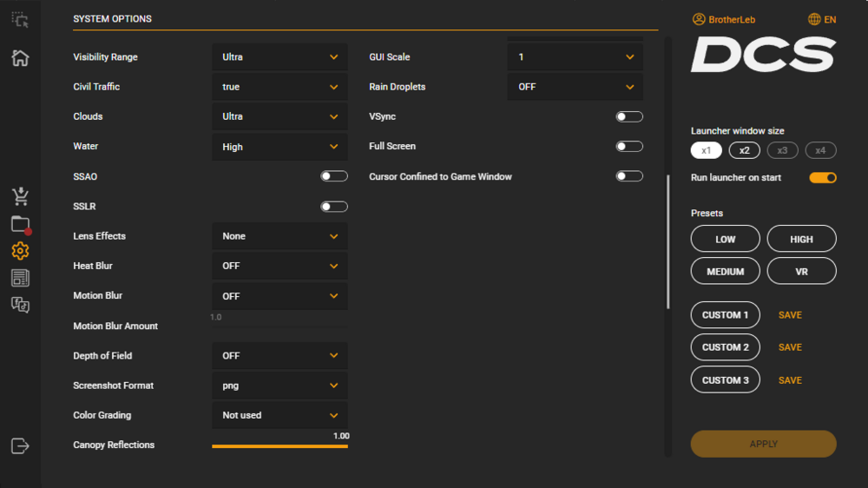Enable the SSAO toggle

click(333, 176)
